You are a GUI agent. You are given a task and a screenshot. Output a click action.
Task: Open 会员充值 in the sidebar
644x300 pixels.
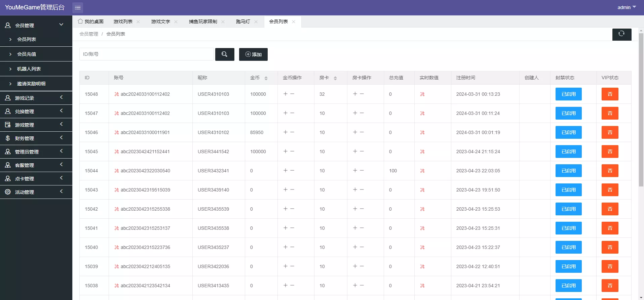point(27,54)
